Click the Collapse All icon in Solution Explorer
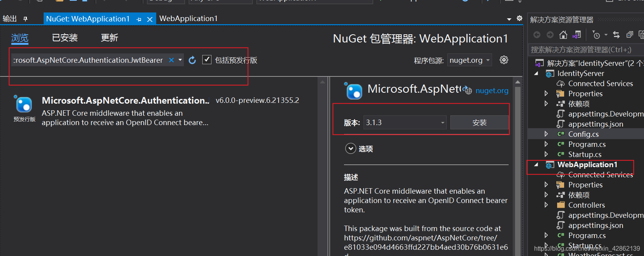644x256 pixels. tap(630, 35)
